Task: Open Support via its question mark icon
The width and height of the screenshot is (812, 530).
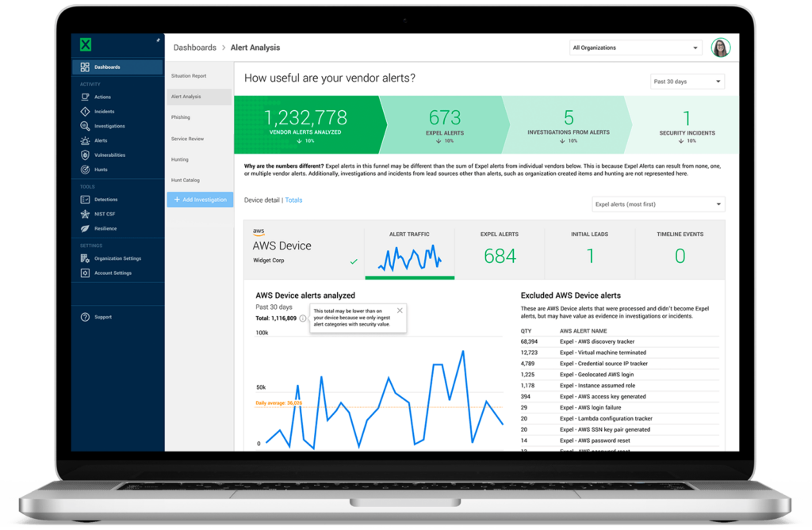Action: [x=85, y=317]
